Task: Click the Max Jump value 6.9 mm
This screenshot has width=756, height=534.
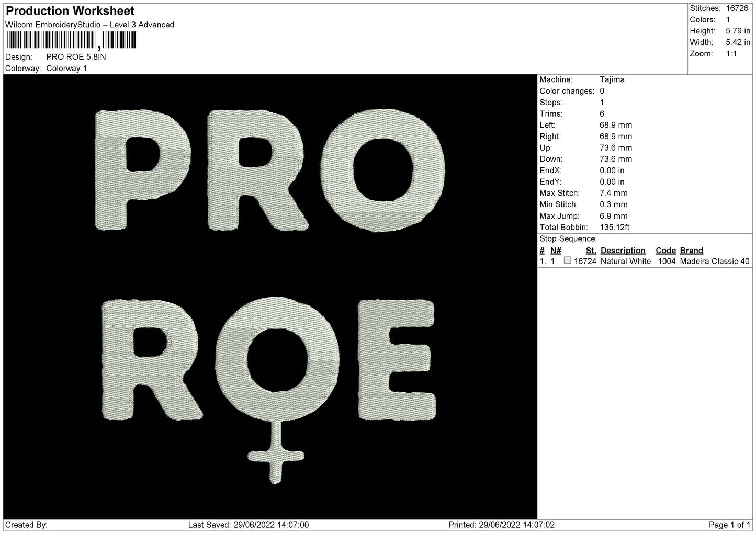Action: point(613,216)
